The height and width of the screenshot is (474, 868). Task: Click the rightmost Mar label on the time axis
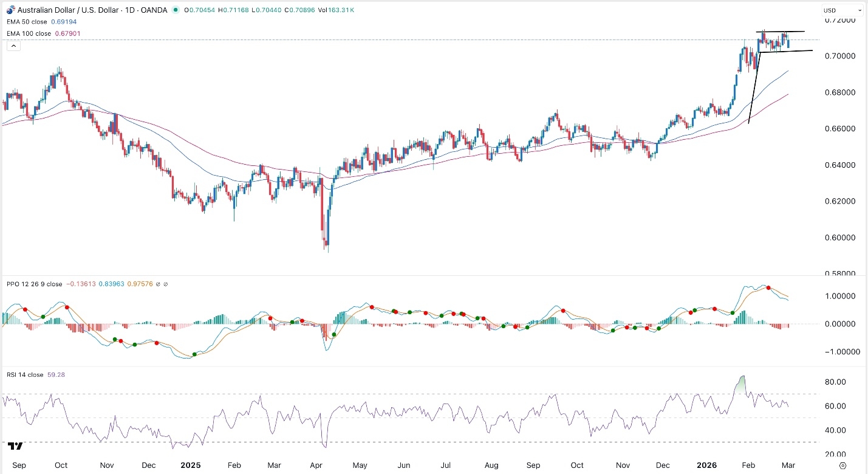[x=790, y=465]
